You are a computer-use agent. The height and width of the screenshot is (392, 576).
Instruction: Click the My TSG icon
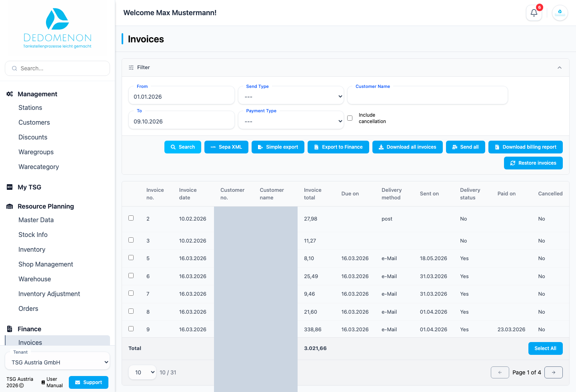10,187
